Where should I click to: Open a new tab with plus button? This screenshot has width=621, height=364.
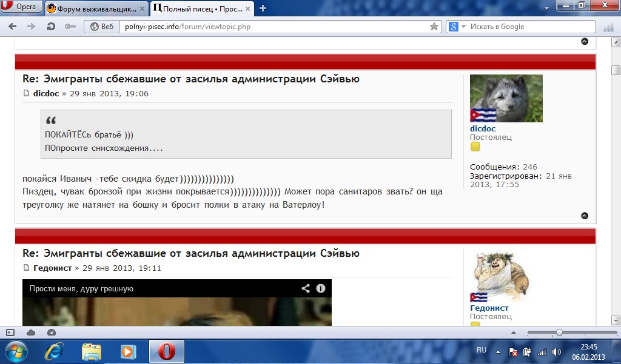pyautogui.click(x=263, y=8)
